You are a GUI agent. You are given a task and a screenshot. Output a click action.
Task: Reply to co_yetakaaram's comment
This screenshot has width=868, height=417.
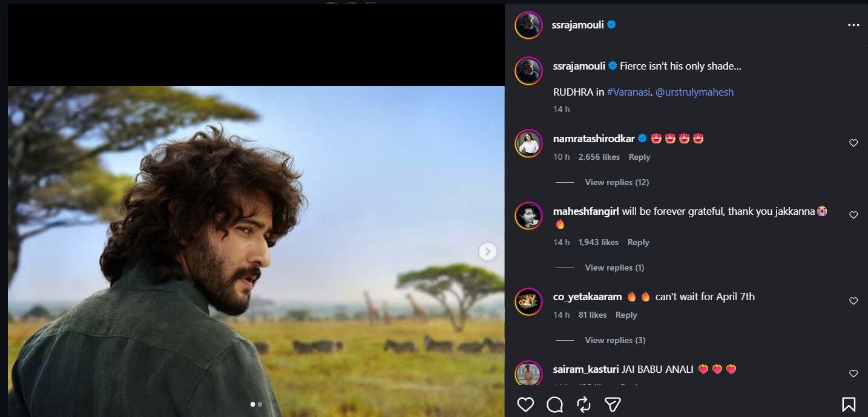[x=626, y=315]
